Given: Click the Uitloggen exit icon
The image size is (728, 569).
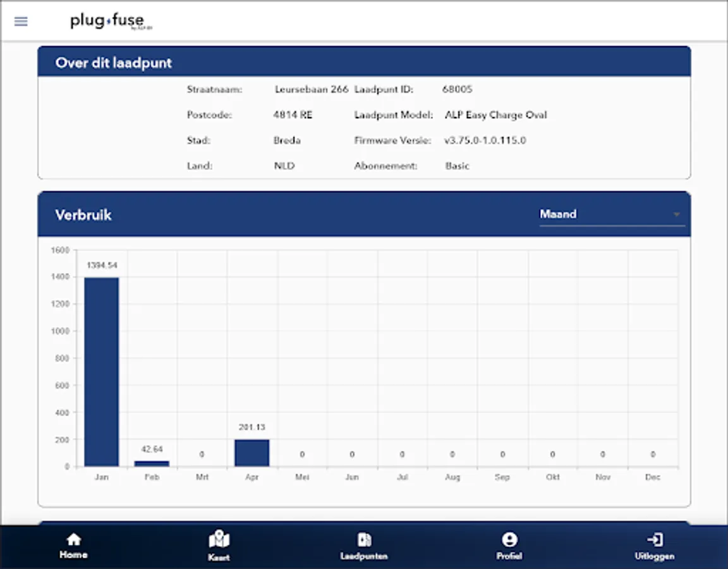Looking at the screenshot, I should click(x=655, y=540).
